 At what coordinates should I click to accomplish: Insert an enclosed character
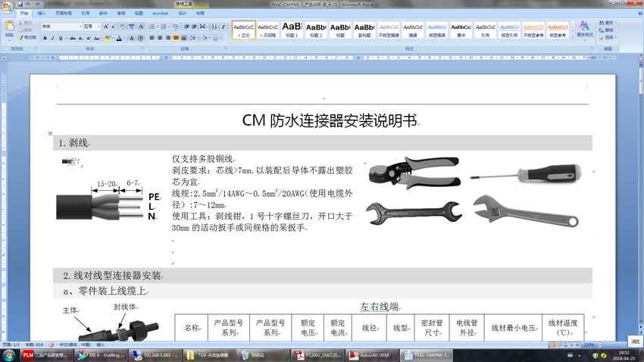tap(140, 38)
